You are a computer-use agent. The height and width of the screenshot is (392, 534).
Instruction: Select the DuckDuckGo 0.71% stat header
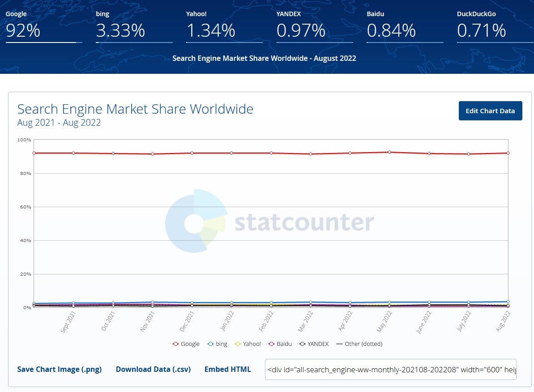click(x=495, y=26)
